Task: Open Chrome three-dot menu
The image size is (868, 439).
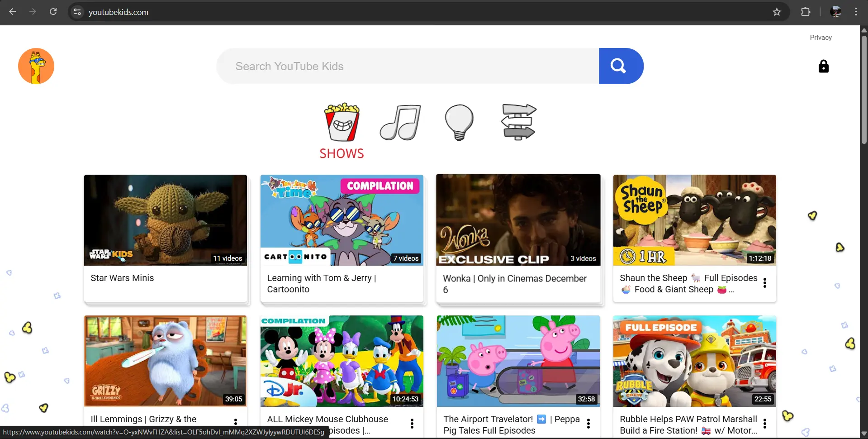Action: pos(856,12)
